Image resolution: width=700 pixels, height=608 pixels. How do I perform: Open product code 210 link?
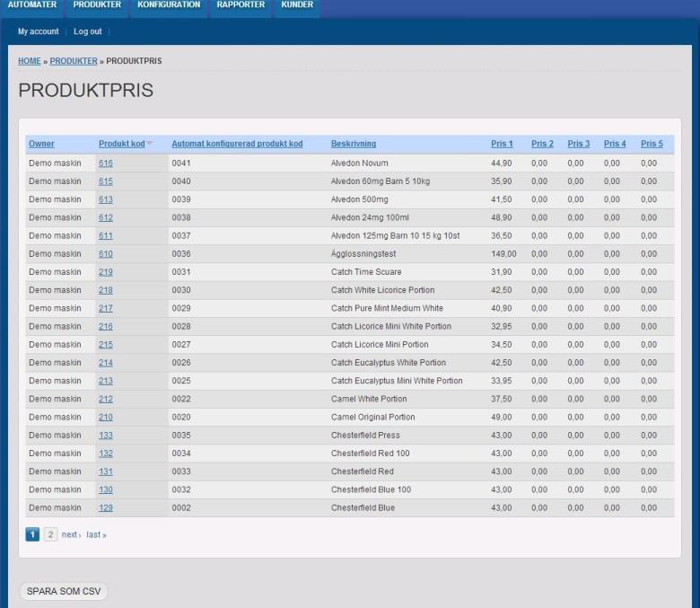pyautogui.click(x=106, y=418)
